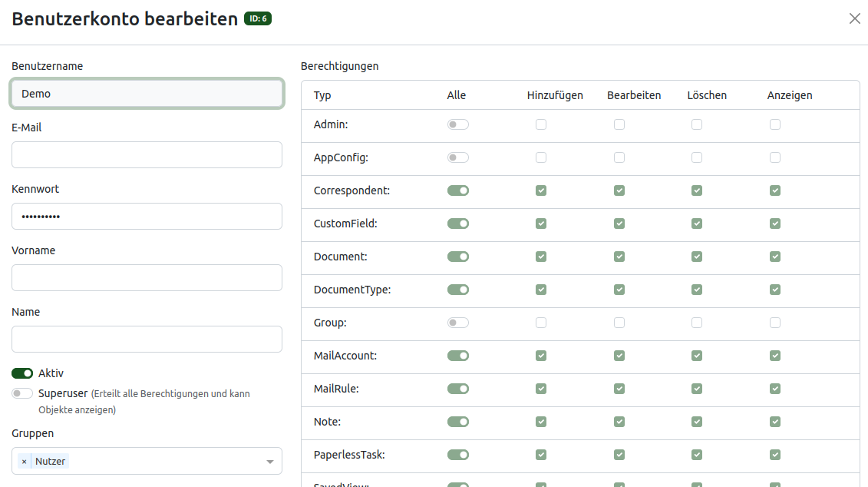Screen dimensions: 868x487
Task: Click the Kennwort password field
Action: click(x=147, y=216)
